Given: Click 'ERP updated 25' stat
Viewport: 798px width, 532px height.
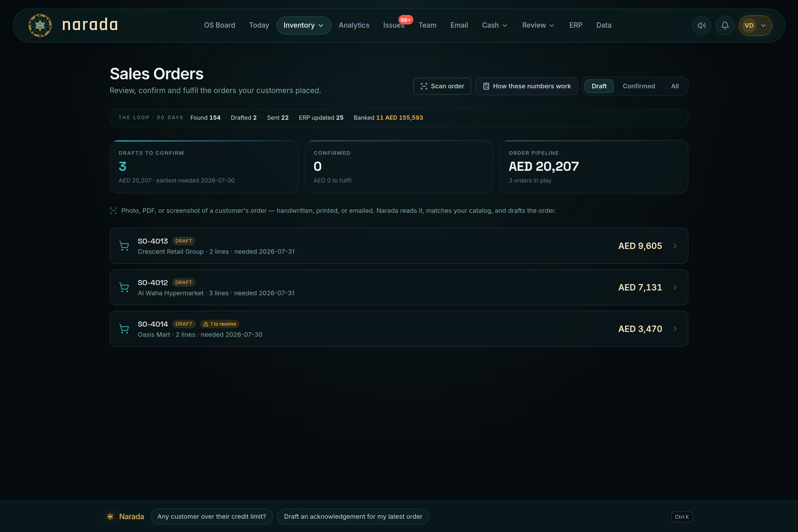Looking at the screenshot, I should [321, 118].
